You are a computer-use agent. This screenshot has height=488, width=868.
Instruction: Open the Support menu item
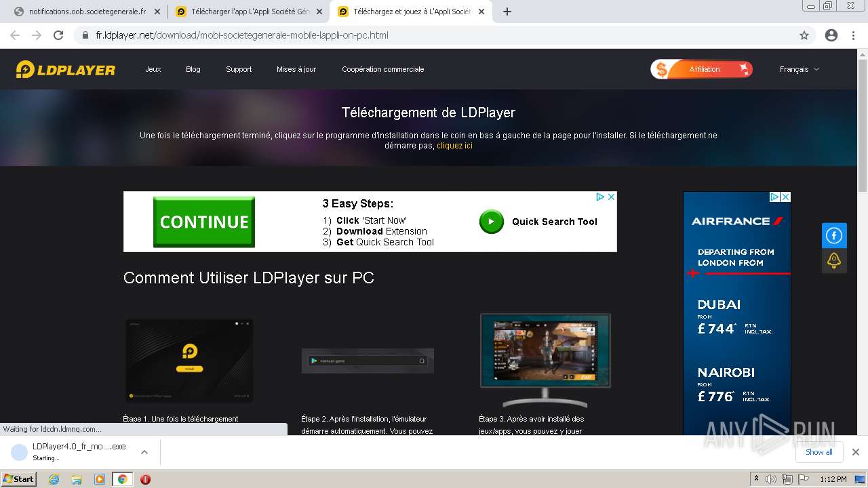click(x=239, y=69)
